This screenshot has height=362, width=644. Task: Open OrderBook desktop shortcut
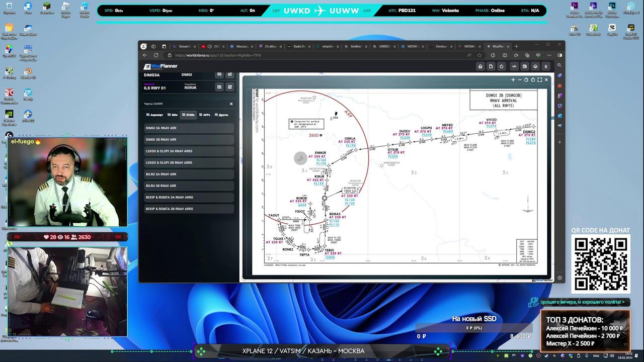point(594,30)
